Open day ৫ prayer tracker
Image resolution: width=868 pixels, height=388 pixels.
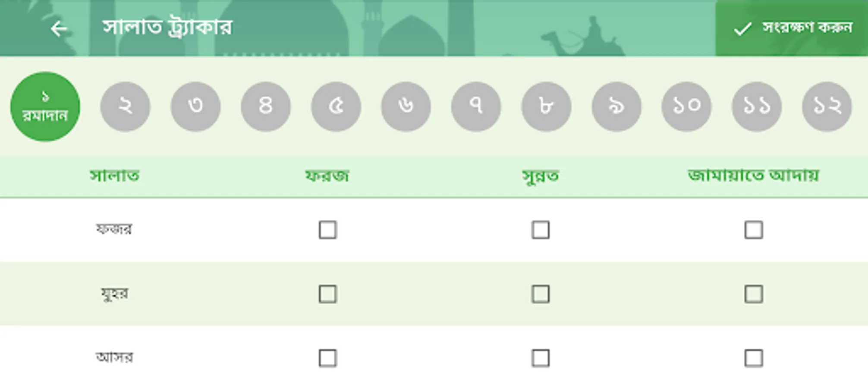coord(336,106)
